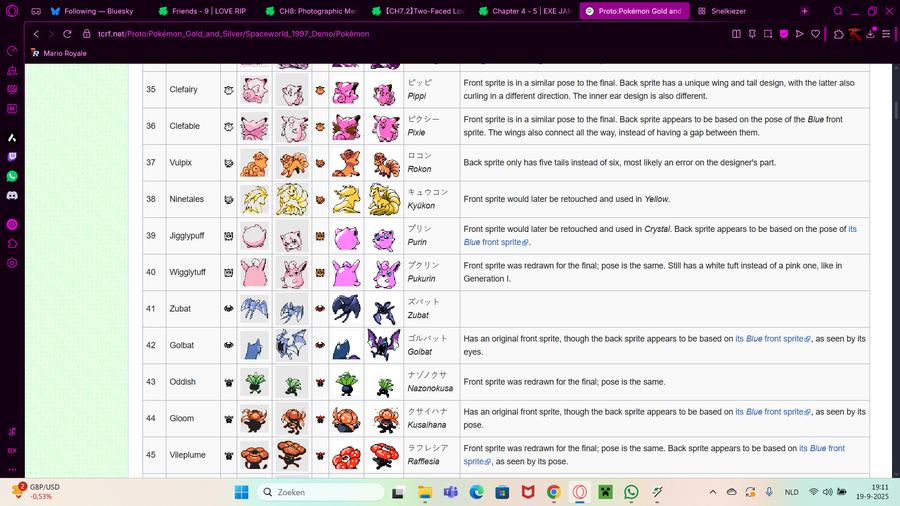The height and width of the screenshot is (506, 900).
Task: Open the GX icon in sidebar
Action: pyautogui.click(x=12, y=450)
